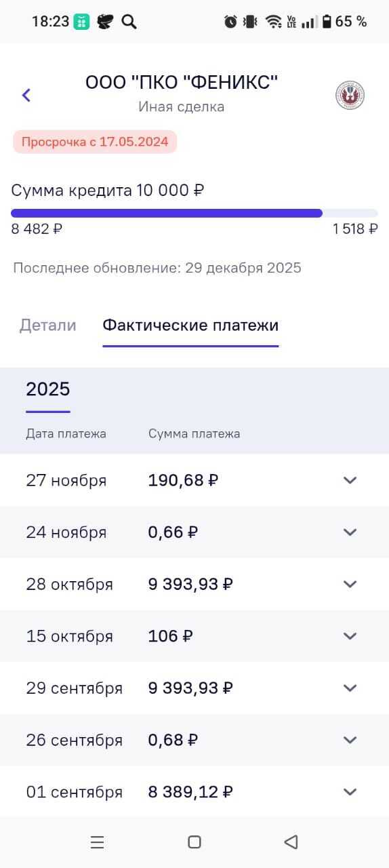Tap the search icon in status bar
This screenshot has width=389, height=868.
point(129,22)
